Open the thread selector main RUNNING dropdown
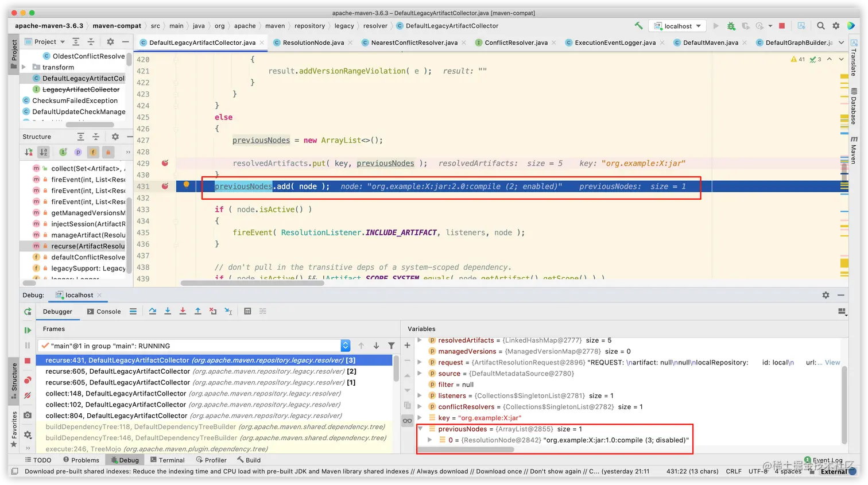 tap(195, 346)
